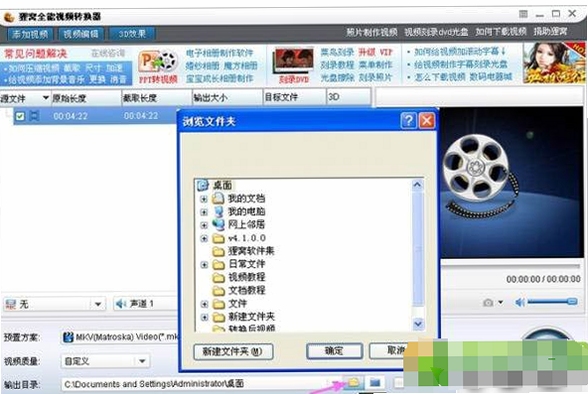Image resolution: width=588 pixels, height=394 pixels.
Task: Click the volume slider handle in the preview panel
Action: (x=572, y=302)
